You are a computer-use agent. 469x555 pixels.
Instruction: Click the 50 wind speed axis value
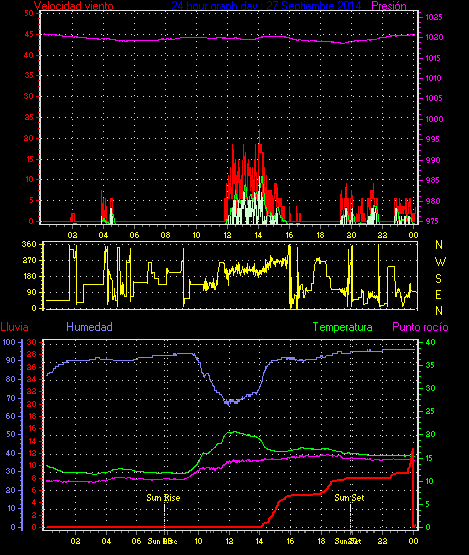pyautogui.click(x=29, y=13)
